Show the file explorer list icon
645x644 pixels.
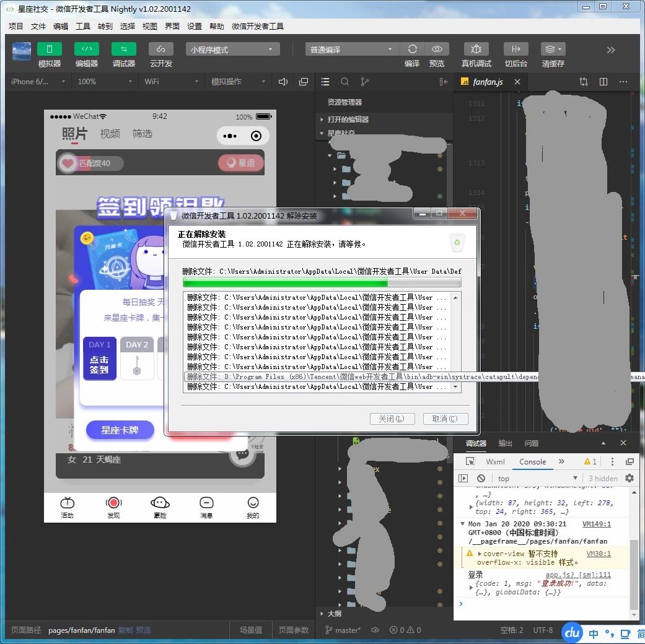point(325,81)
